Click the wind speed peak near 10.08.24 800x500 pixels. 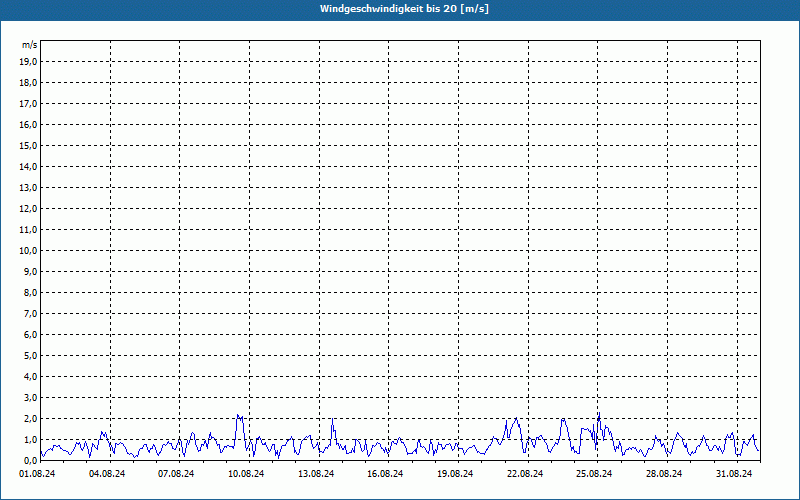click(x=238, y=415)
